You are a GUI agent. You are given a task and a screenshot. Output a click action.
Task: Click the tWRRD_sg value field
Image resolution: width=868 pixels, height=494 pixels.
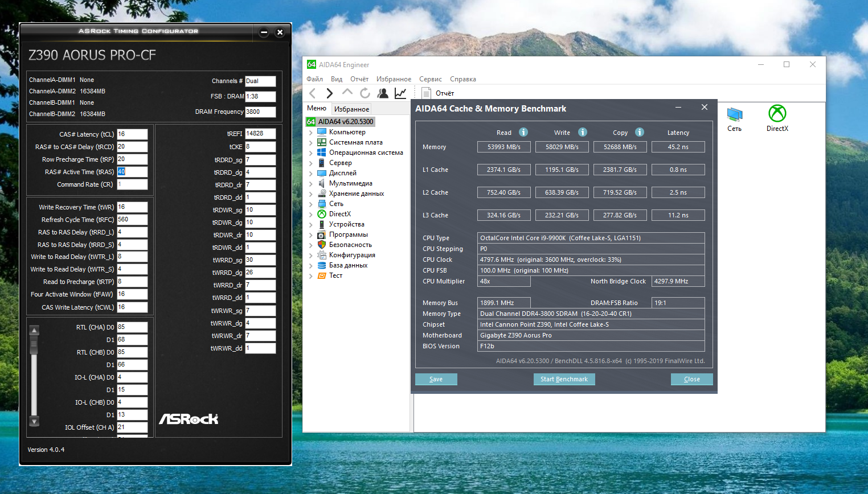coord(260,260)
